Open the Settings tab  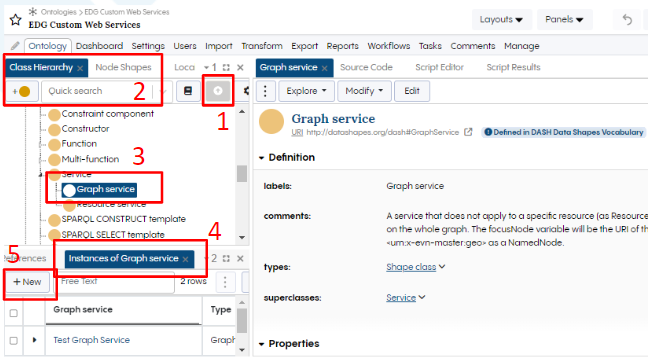(x=148, y=46)
